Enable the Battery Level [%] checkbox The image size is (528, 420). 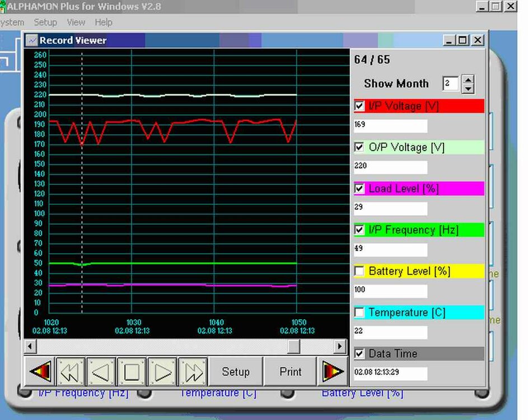[359, 271]
